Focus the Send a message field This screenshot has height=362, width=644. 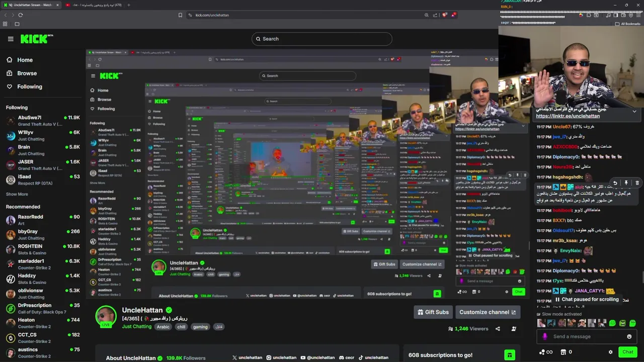[x=586, y=336]
